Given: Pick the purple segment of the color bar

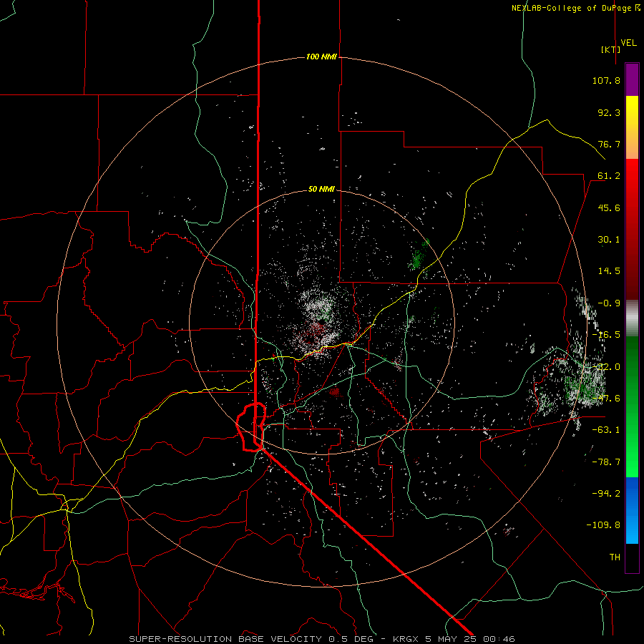Looking at the screenshot, I should click(632, 79).
